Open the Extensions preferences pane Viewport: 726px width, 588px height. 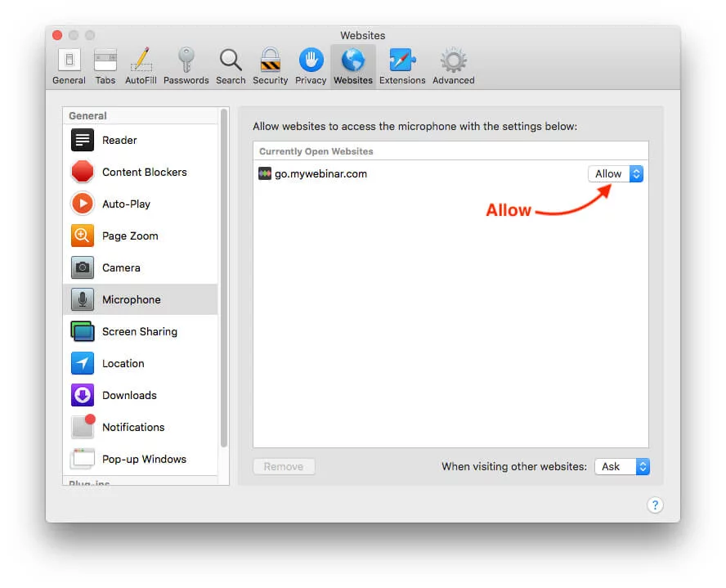(402, 66)
